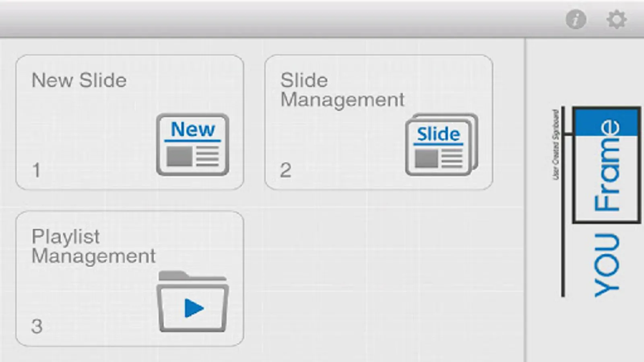Open the New Slide tile
This screenshot has height=362, width=644.
pos(129,121)
